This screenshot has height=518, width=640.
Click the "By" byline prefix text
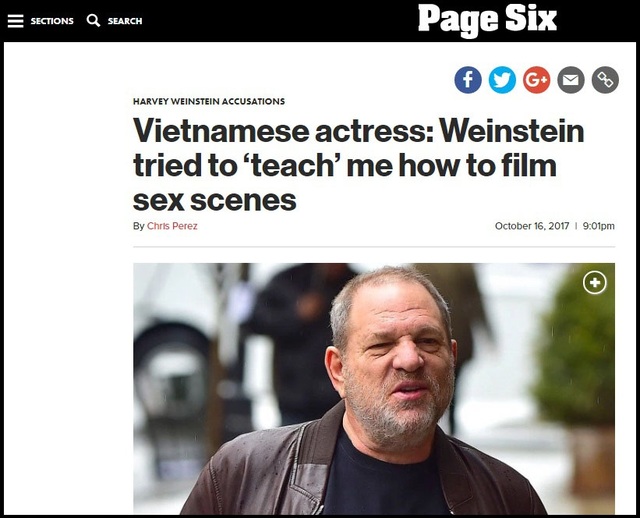click(139, 226)
